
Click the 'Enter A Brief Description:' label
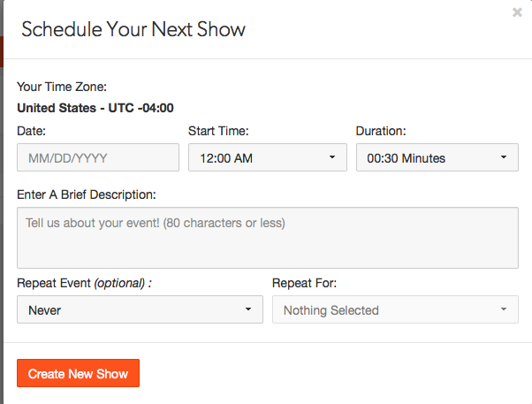coord(86,193)
